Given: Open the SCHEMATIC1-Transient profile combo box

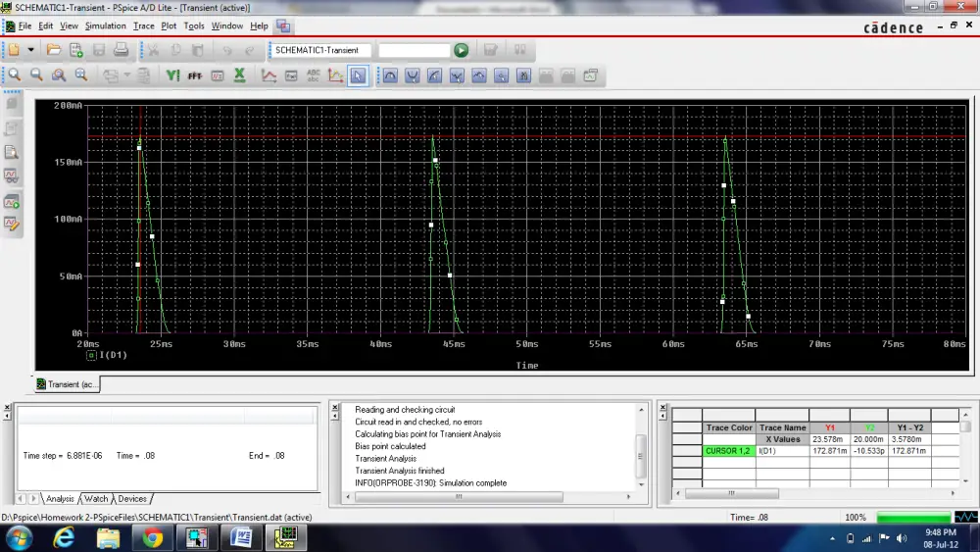Looking at the screenshot, I should [321, 50].
